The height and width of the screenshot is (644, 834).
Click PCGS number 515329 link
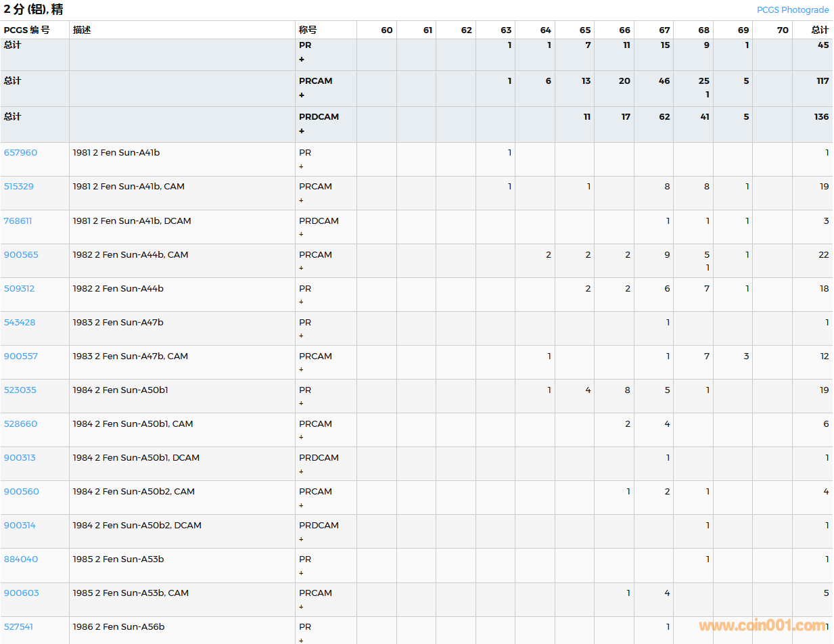pyautogui.click(x=18, y=187)
